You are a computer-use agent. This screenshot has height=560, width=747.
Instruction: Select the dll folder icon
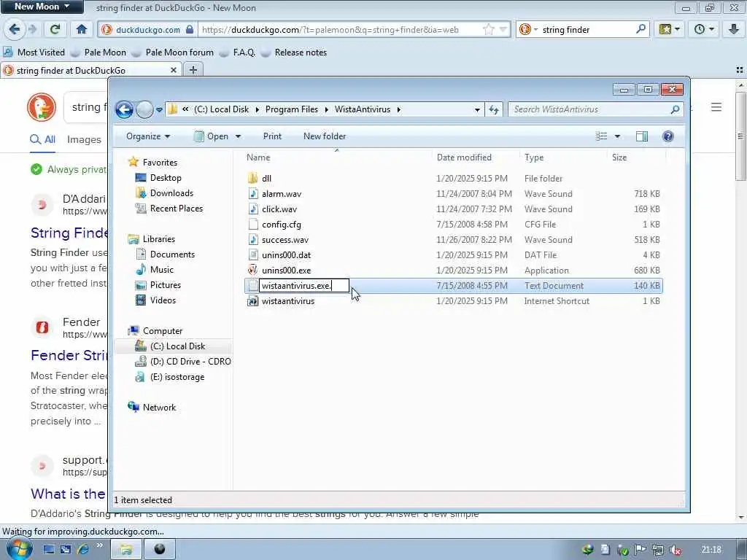[x=253, y=179]
